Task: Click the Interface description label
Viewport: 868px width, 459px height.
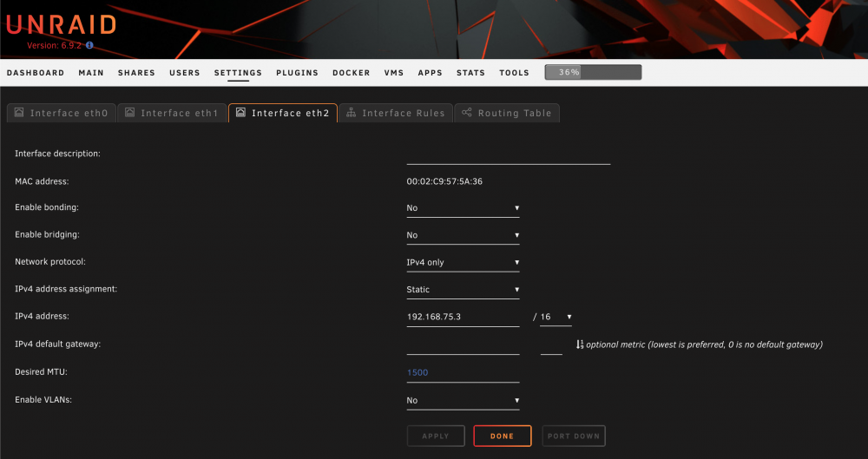Action: tap(57, 154)
